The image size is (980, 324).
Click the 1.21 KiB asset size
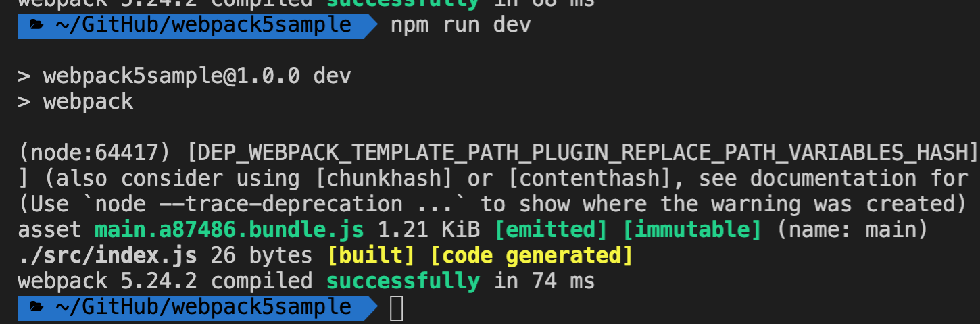click(x=428, y=230)
